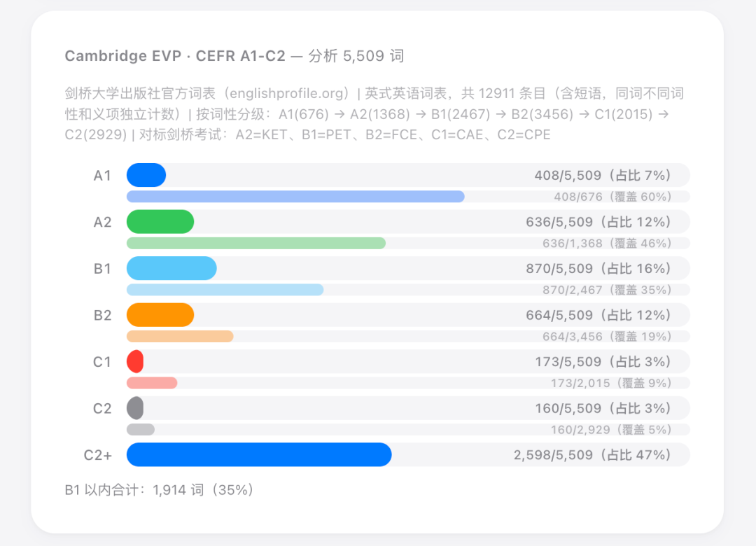The height and width of the screenshot is (546, 756).
Task: Click the blue A1 proportion bar
Action: [146, 175]
